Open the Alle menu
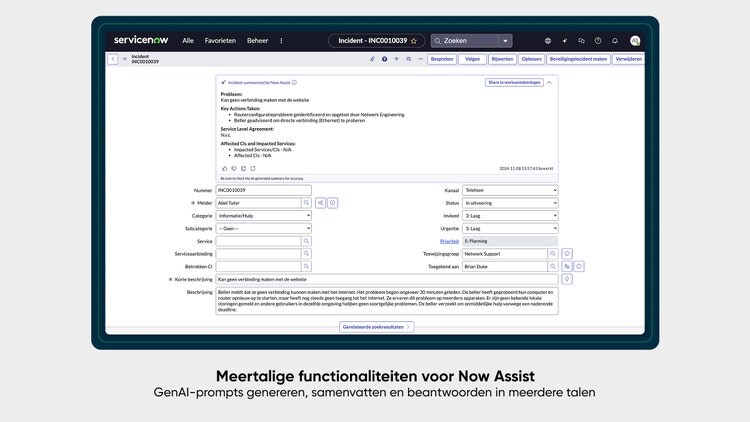750x422 pixels. tap(188, 41)
